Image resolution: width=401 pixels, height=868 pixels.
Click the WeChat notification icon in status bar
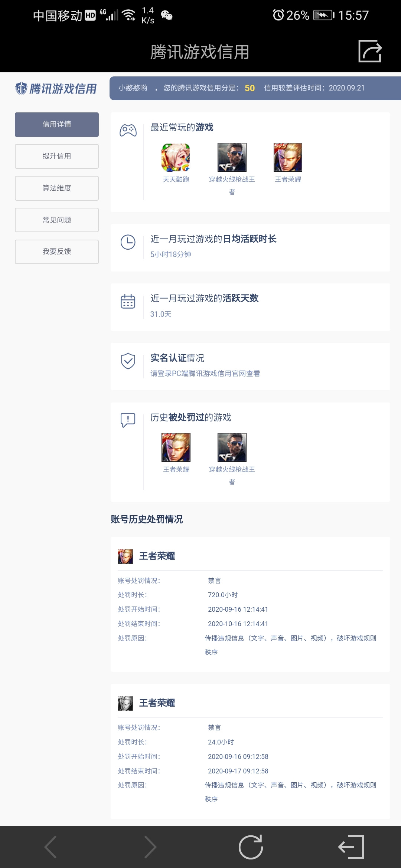[x=167, y=15]
